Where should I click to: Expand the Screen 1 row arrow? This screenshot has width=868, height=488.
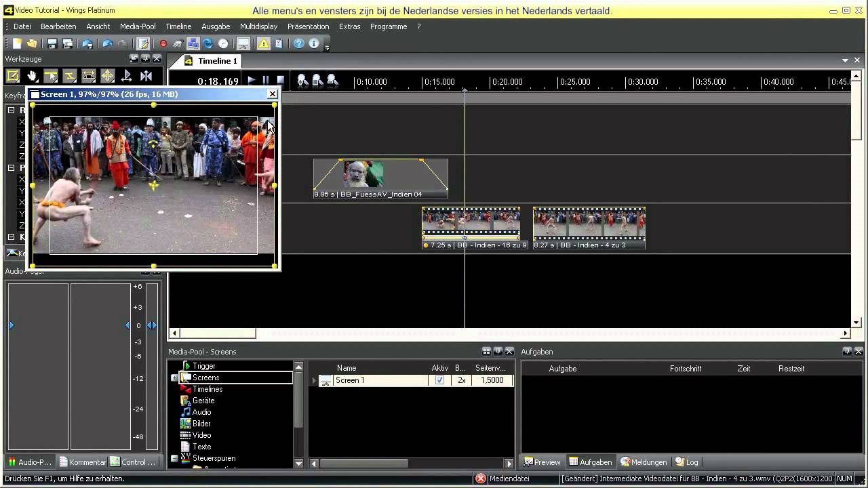tap(314, 380)
